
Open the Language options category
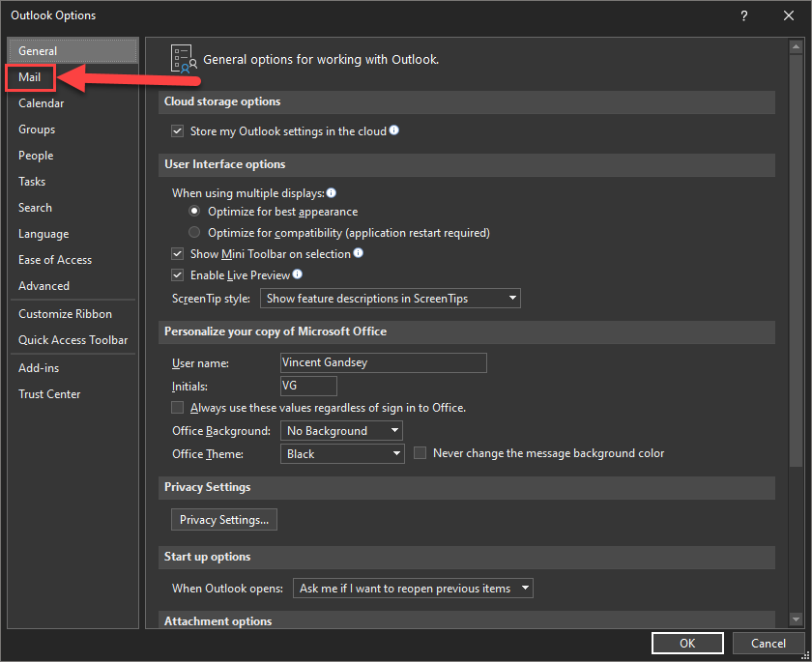tap(73, 234)
